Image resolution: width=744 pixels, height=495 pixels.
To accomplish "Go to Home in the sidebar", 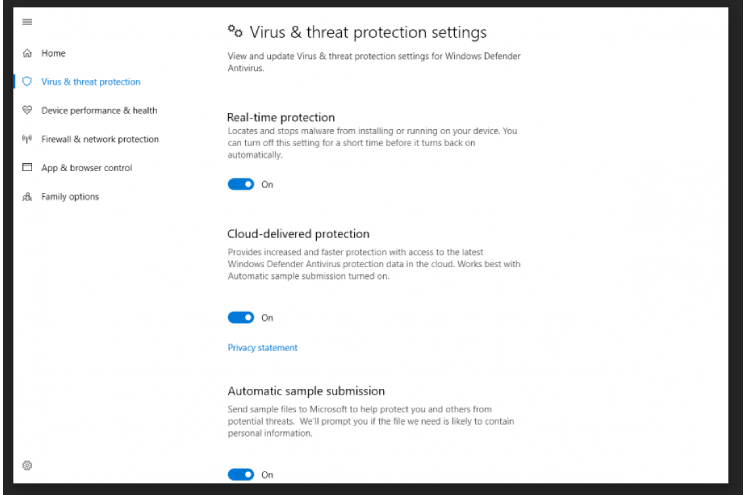I will click(x=54, y=53).
